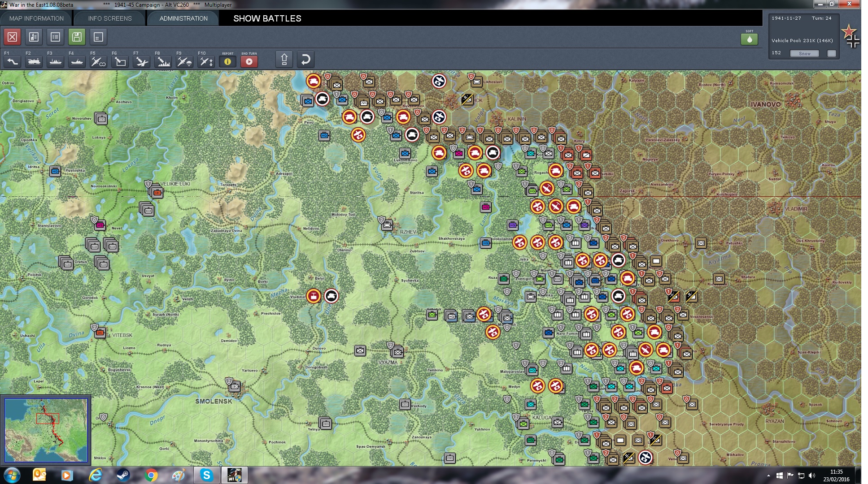Open the yellow Report info button
Viewport: 868px width, 484px height.
[227, 61]
